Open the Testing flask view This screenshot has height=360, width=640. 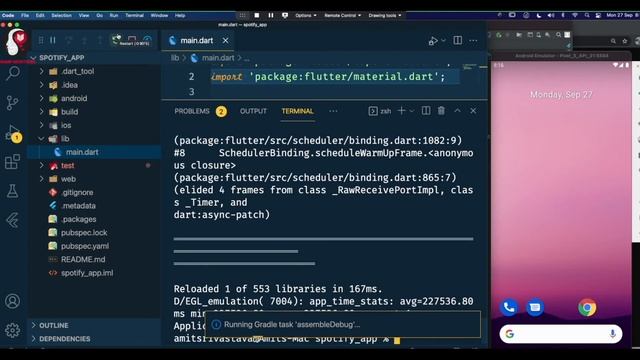click(x=13, y=191)
